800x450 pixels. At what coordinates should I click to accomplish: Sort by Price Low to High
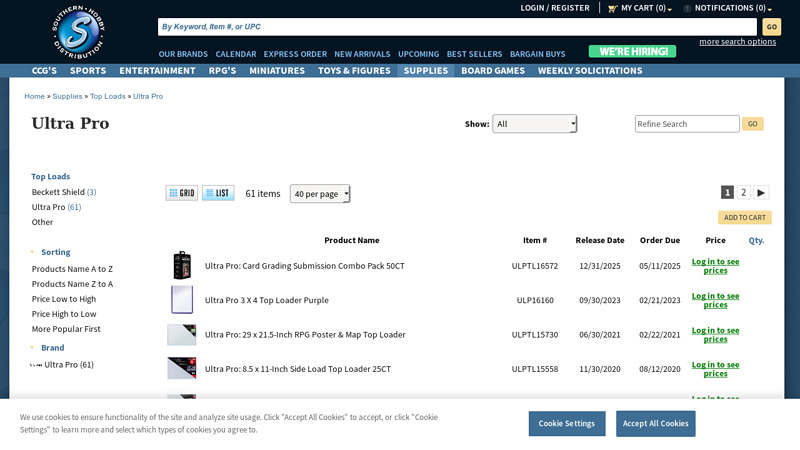[64, 299]
